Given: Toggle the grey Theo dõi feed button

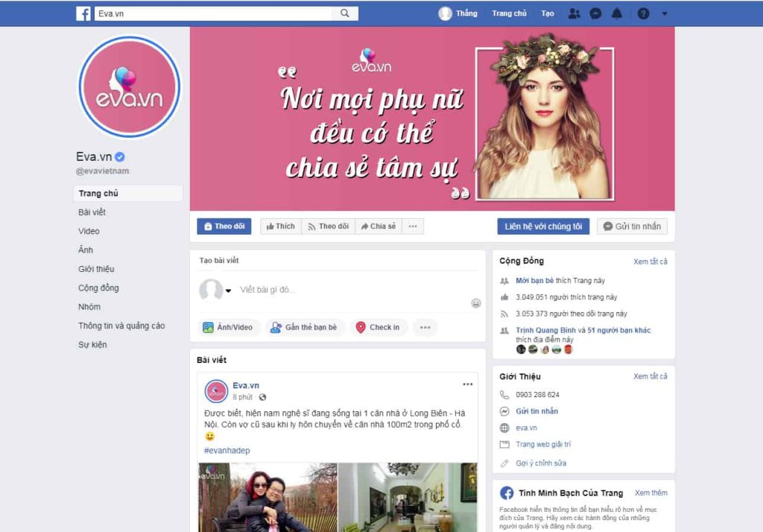Looking at the screenshot, I should click(x=328, y=227).
